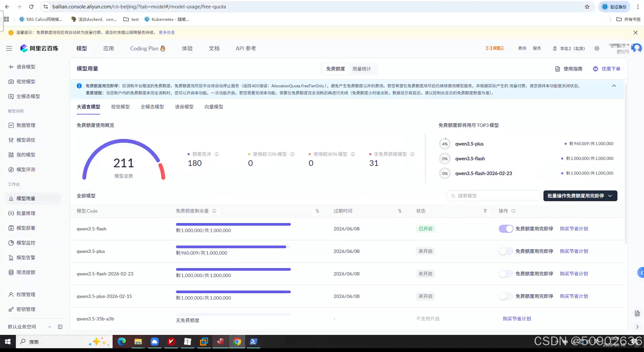Click the qwen3.5-plus quota progress bar
644x352 pixels.
coord(233,247)
